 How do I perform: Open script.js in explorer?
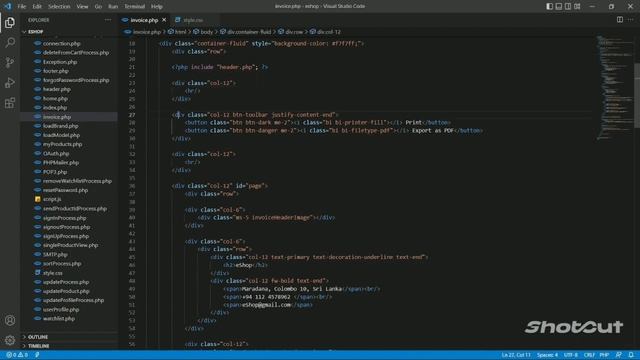pos(52,199)
